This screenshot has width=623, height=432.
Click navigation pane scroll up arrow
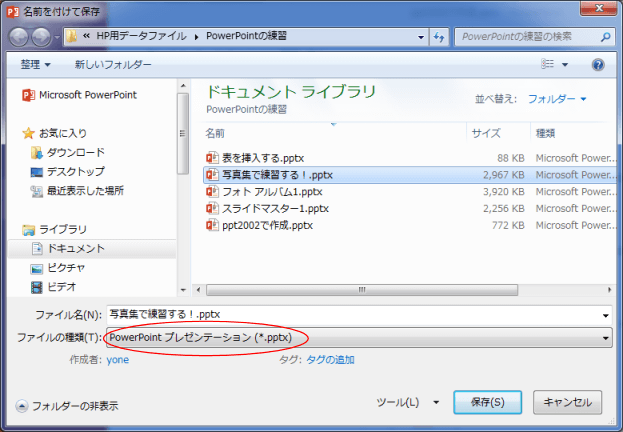click(x=183, y=85)
